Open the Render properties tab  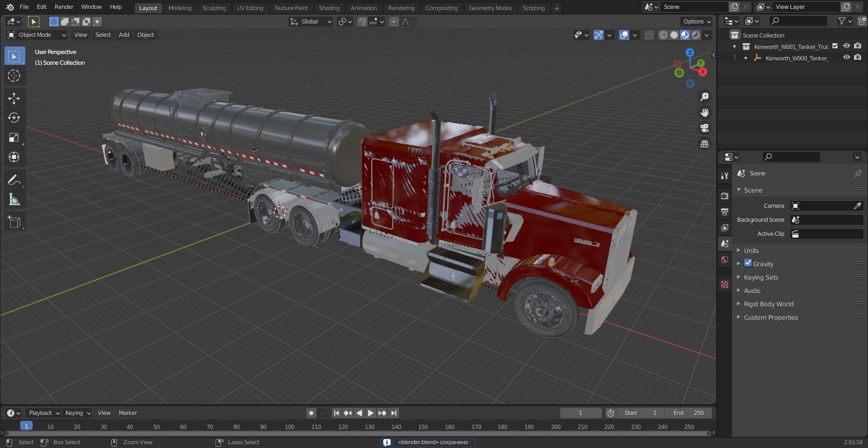pyautogui.click(x=724, y=196)
